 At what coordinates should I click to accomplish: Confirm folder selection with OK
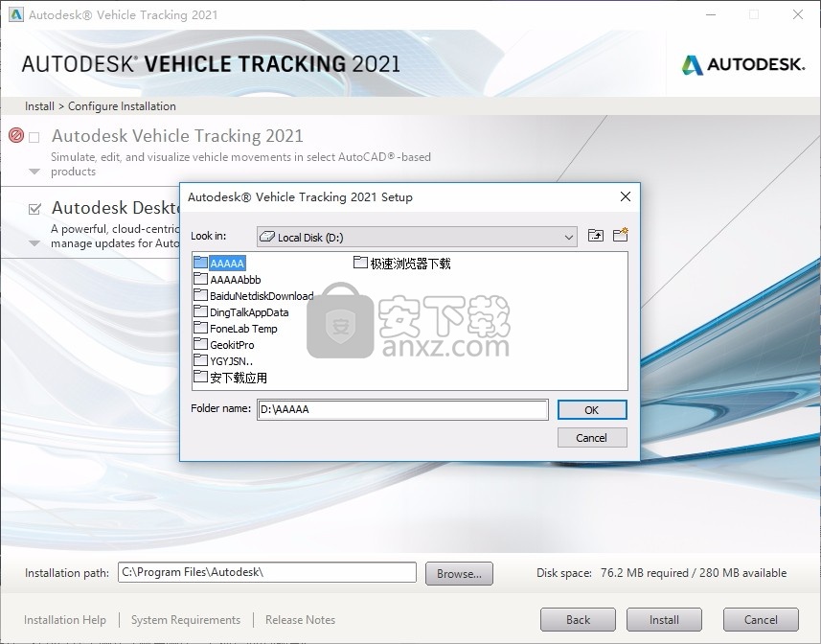click(592, 410)
